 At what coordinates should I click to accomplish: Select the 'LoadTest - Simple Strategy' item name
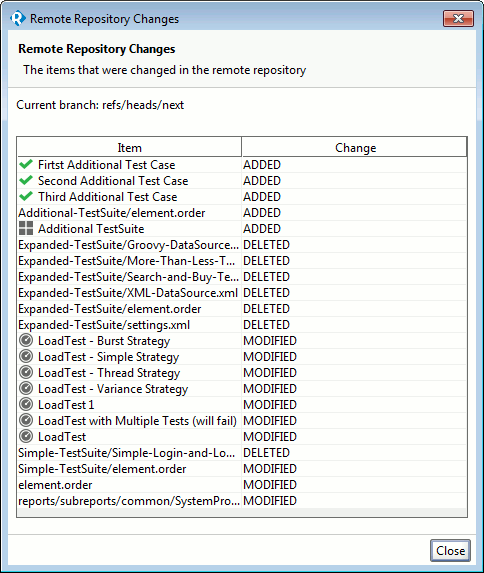pos(109,357)
